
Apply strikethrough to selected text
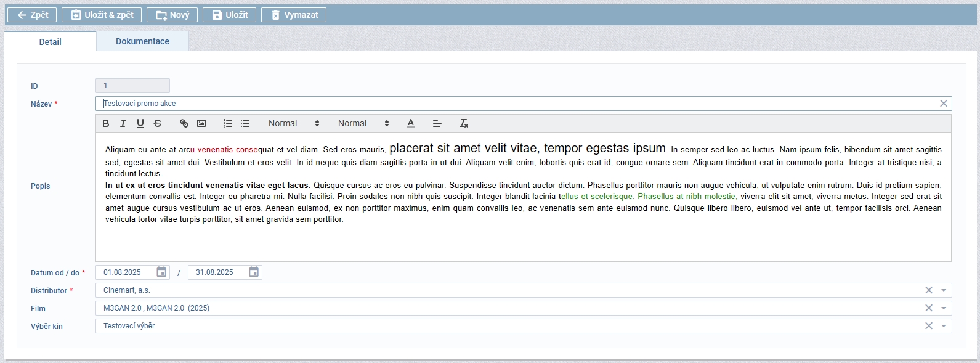[x=158, y=123]
